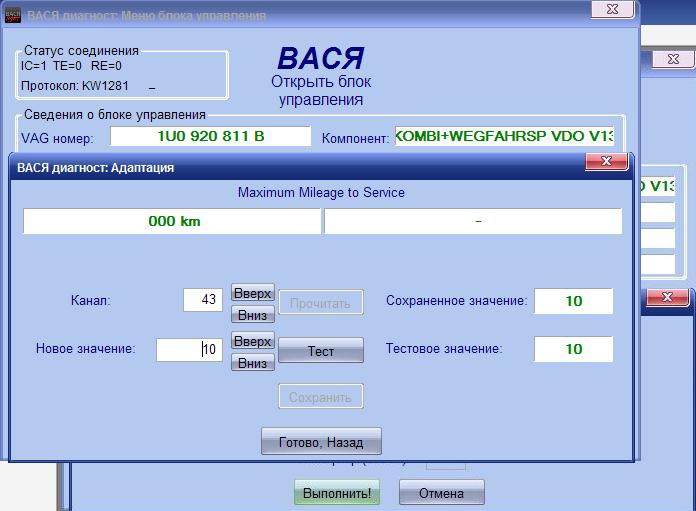Click the Выполнить! button in the background window

coord(337,493)
